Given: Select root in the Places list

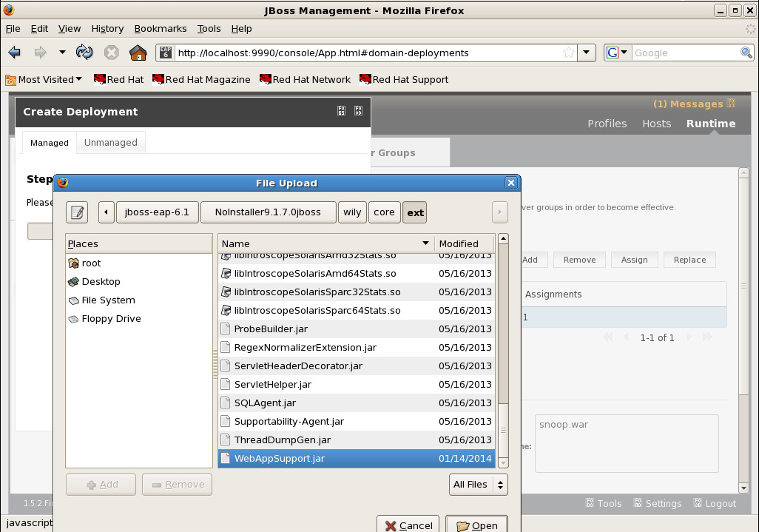Looking at the screenshot, I should 139,263.
